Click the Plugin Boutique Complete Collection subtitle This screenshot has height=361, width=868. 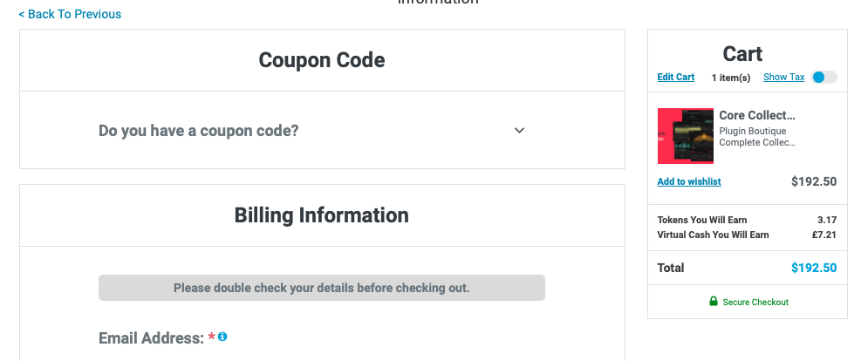pyautogui.click(x=756, y=137)
